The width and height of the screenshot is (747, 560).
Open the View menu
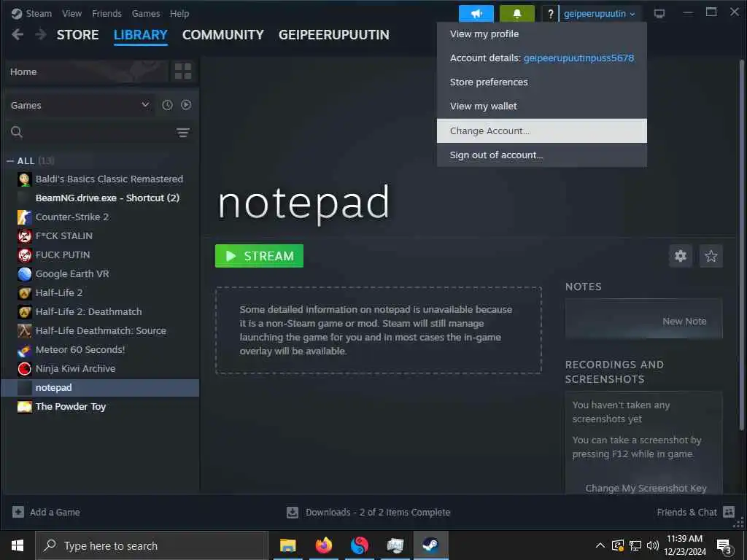tap(71, 13)
